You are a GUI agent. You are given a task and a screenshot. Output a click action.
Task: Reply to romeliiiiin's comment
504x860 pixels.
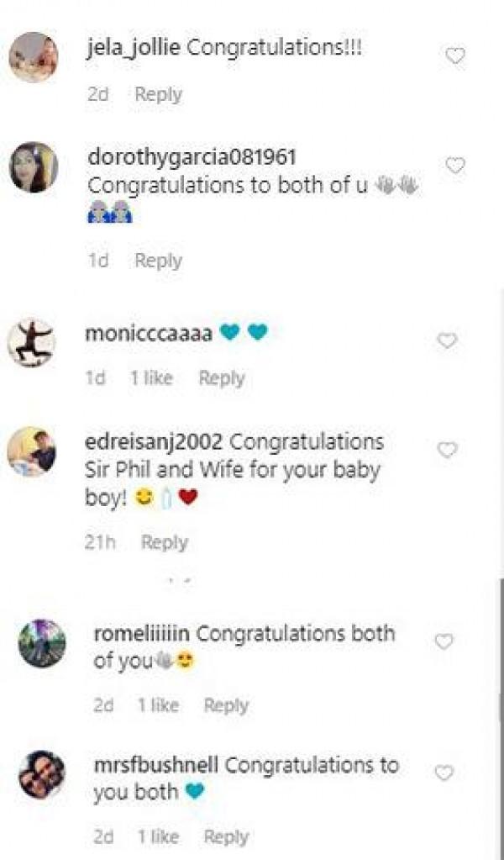coord(226,705)
